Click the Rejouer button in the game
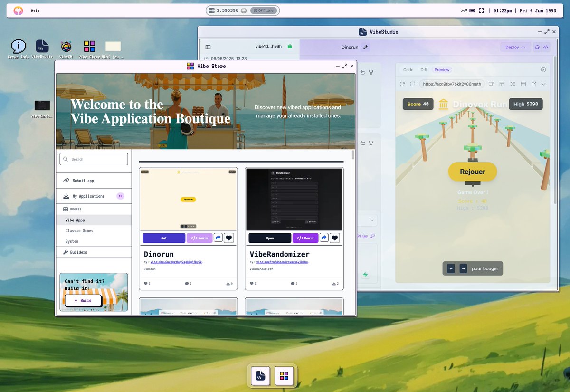 click(x=473, y=172)
